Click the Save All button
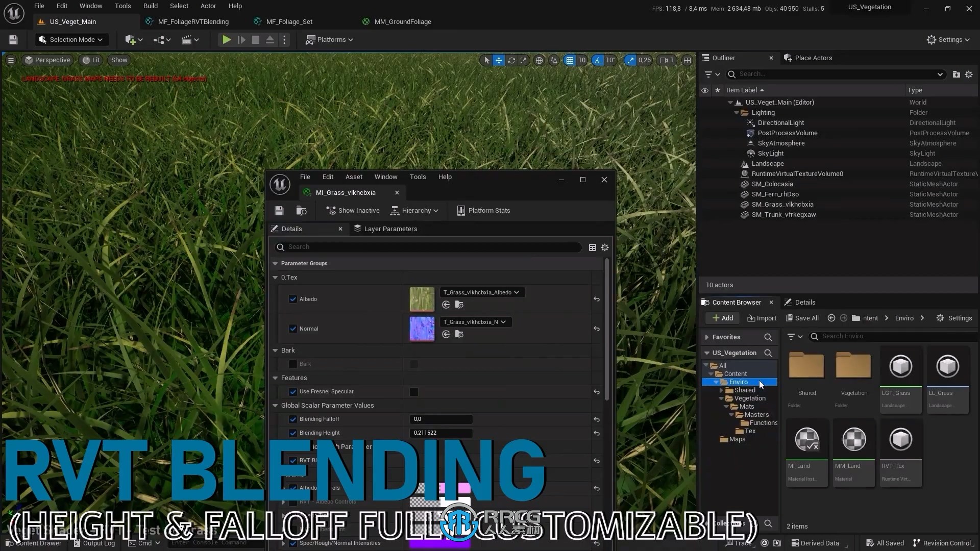980x551 pixels. click(x=802, y=318)
